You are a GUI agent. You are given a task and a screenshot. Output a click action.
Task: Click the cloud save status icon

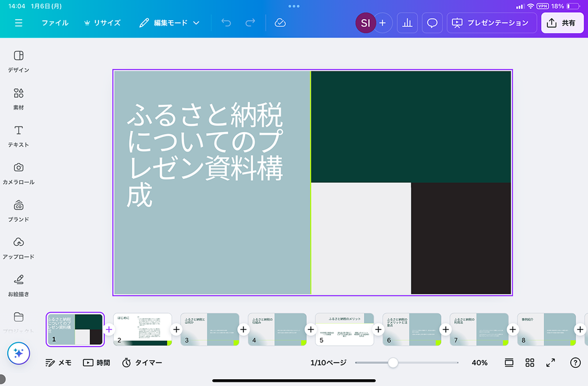[x=280, y=23]
